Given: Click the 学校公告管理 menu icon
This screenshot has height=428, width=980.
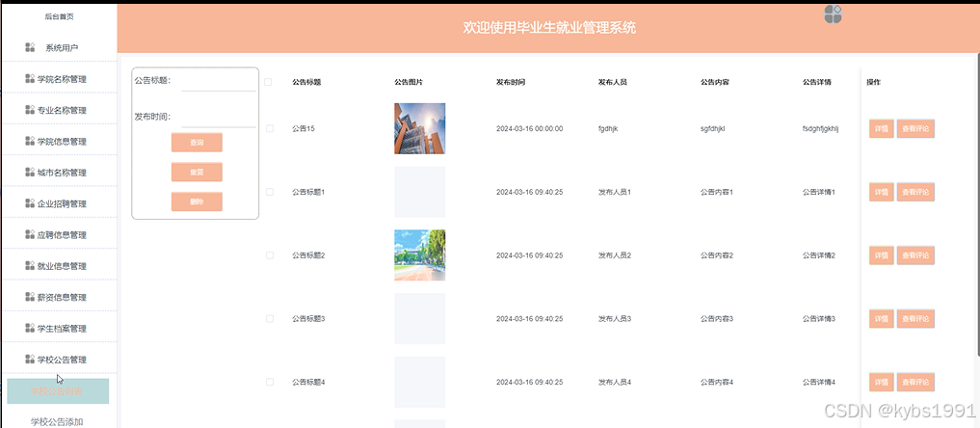Looking at the screenshot, I should coord(29,360).
